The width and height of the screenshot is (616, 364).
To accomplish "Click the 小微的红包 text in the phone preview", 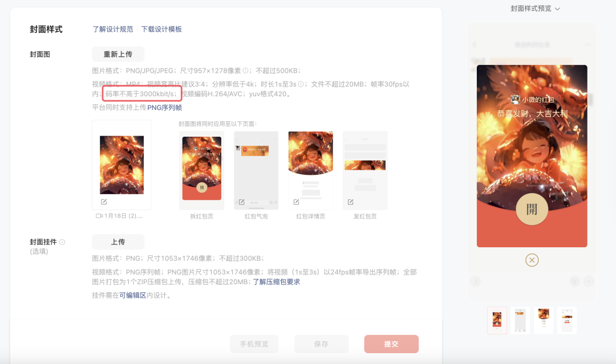I will click(x=538, y=100).
